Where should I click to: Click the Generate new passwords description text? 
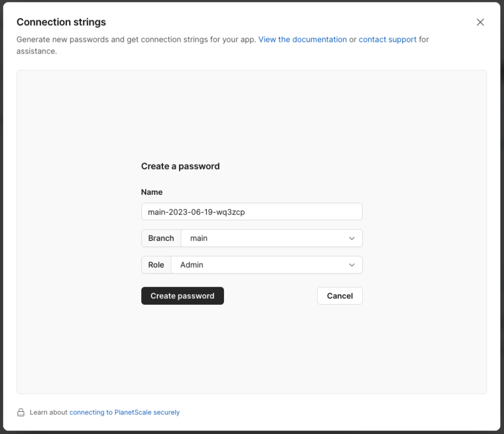point(136,39)
